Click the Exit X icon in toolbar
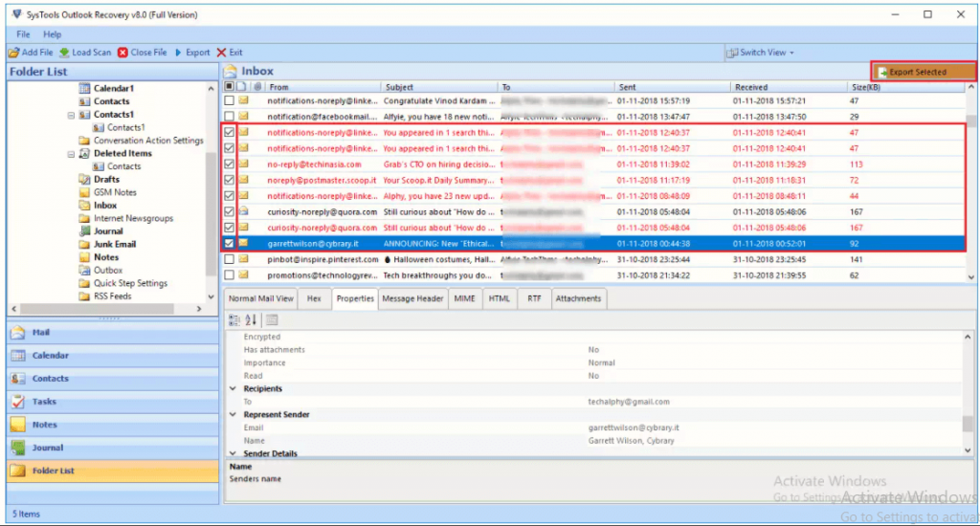Screen dimensions: 980x526 pyautogui.click(x=221, y=53)
